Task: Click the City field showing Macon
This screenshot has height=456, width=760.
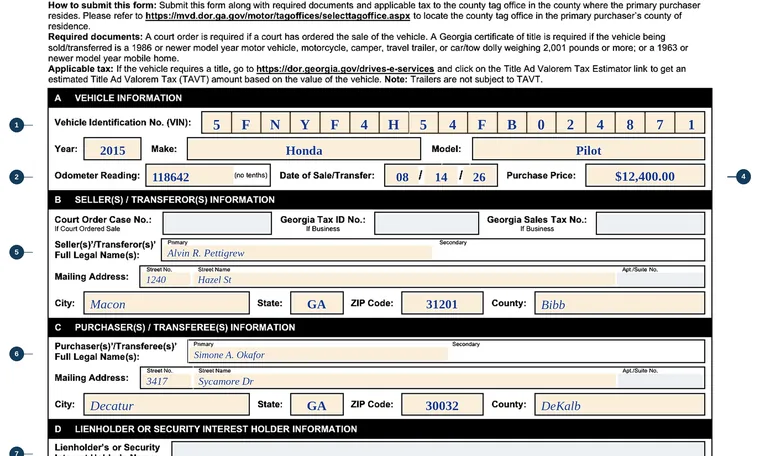Action: pos(167,303)
